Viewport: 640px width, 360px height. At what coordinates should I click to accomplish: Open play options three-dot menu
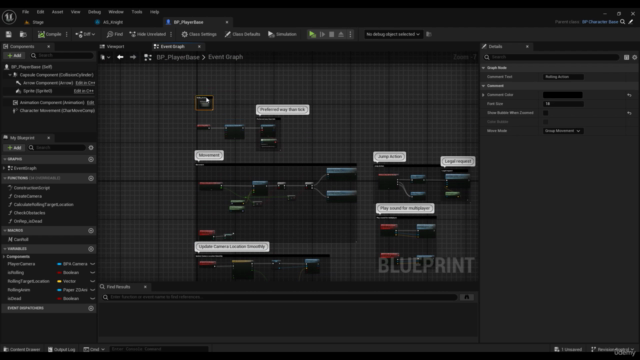[350, 34]
